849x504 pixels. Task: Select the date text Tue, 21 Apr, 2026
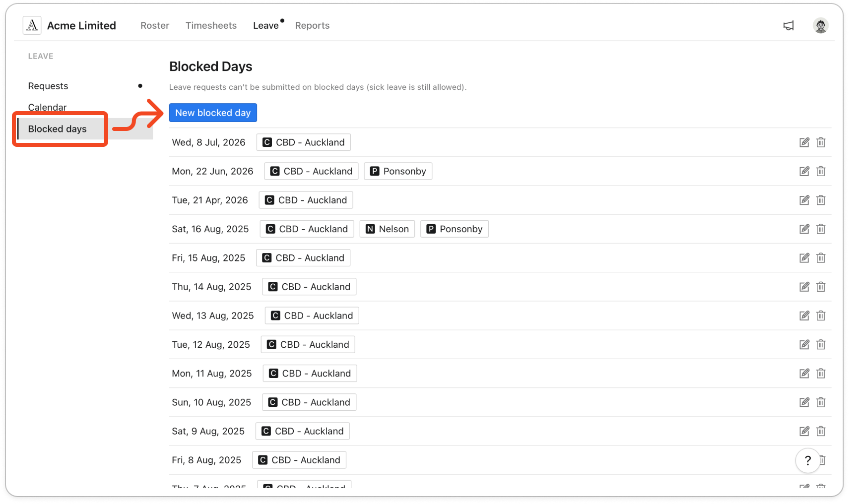point(210,200)
